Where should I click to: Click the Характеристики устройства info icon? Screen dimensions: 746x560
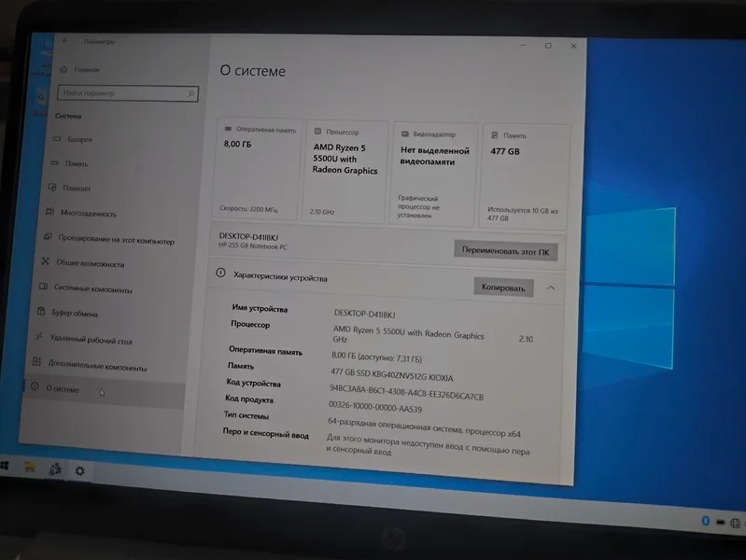tap(220, 273)
